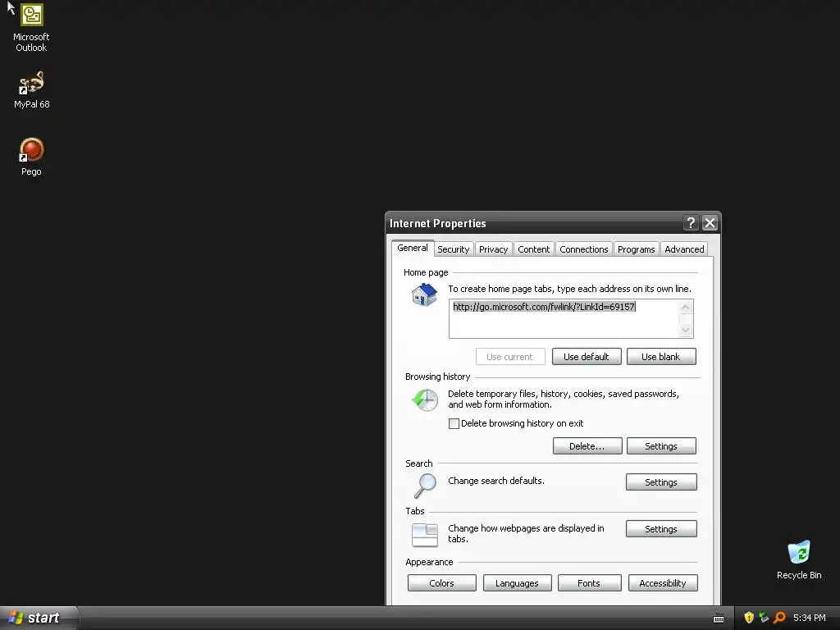Close the Internet Properties dialog
Viewport: 840px width, 630px height.
click(710, 223)
